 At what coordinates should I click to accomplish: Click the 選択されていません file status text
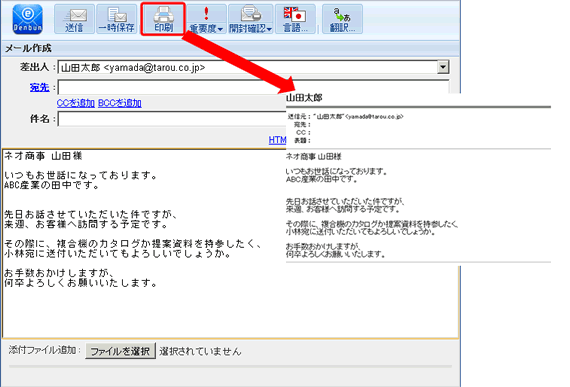click(x=200, y=351)
